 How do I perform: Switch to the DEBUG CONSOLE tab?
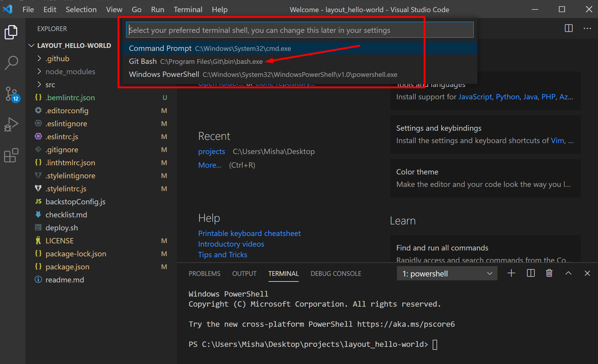(336, 274)
